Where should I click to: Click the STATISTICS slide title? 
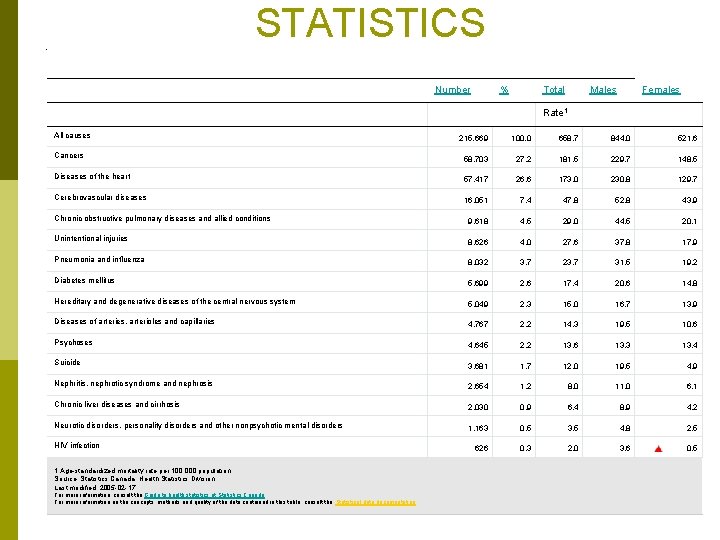tap(370, 22)
